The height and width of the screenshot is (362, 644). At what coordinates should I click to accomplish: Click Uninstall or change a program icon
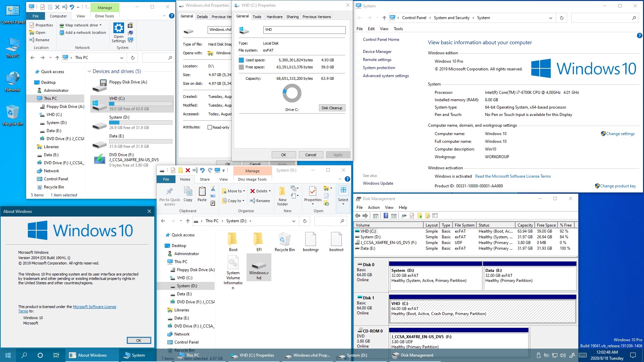point(130,25)
